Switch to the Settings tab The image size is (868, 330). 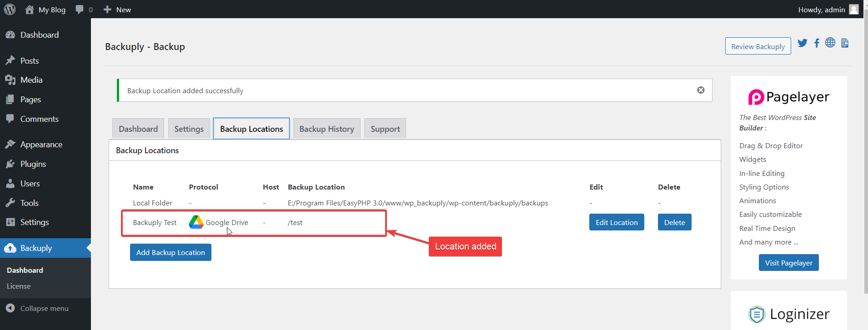tap(189, 129)
